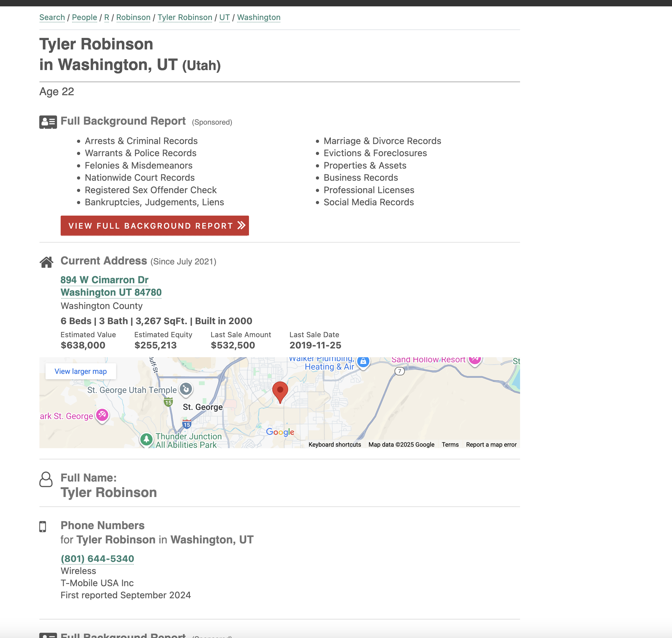Open Report a map error link
The image size is (672, 638).
pyautogui.click(x=491, y=445)
